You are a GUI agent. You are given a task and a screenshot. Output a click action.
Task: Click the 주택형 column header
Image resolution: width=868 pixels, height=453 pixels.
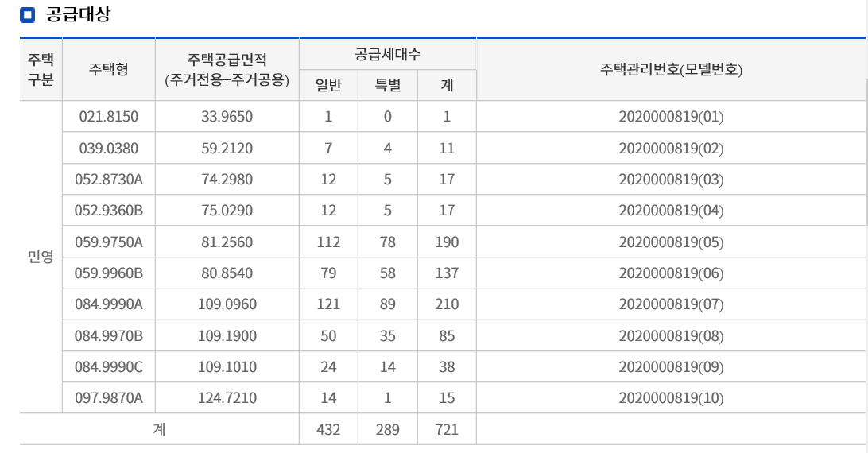click(108, 70)
